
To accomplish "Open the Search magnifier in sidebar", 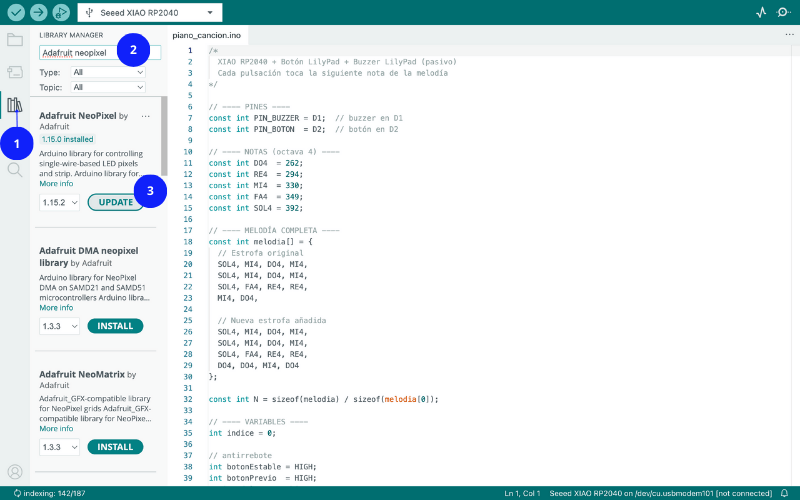I will [15, 169].
